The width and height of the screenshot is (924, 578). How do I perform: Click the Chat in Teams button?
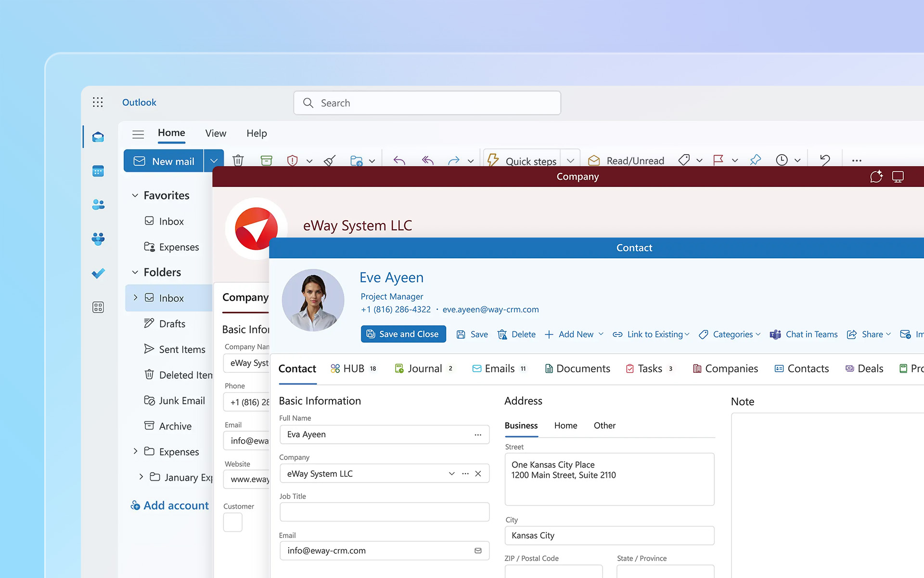click(804, 334)
